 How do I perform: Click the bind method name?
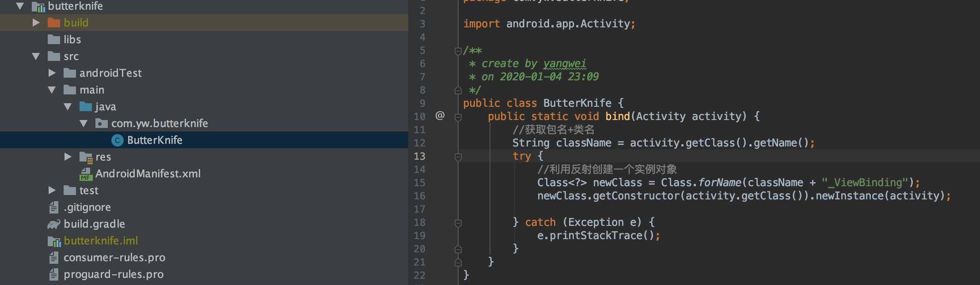618,116
